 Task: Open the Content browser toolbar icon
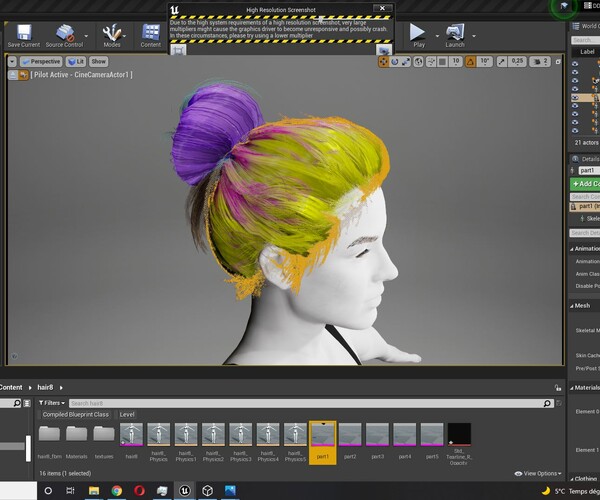click(x=150, y=36)
